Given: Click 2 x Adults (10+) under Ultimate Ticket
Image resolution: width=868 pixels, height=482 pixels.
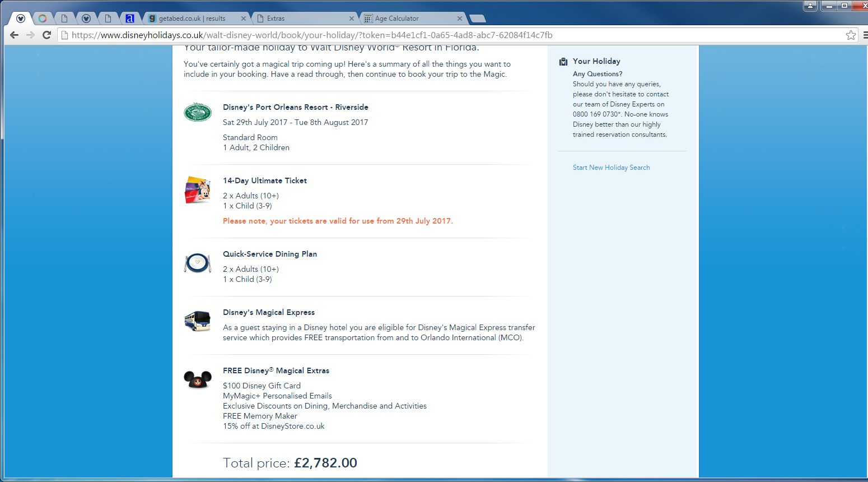Looking at the screenshot, I should point(251,196).
